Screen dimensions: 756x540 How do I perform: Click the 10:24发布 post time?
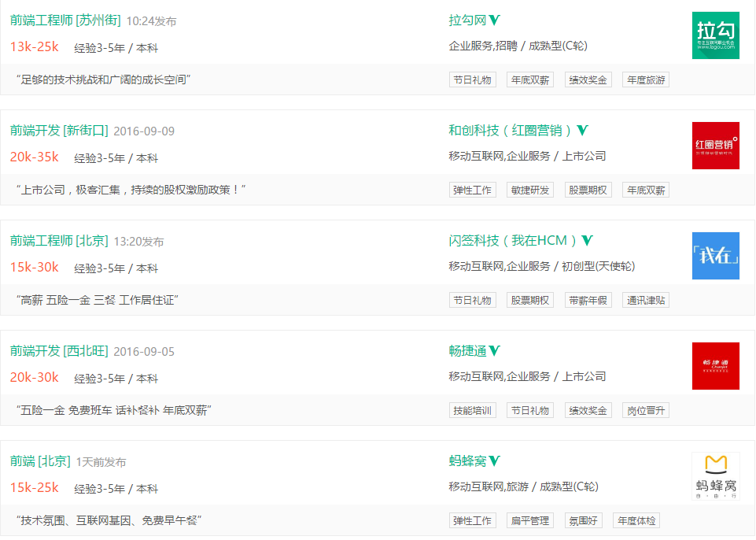point(151,21)
